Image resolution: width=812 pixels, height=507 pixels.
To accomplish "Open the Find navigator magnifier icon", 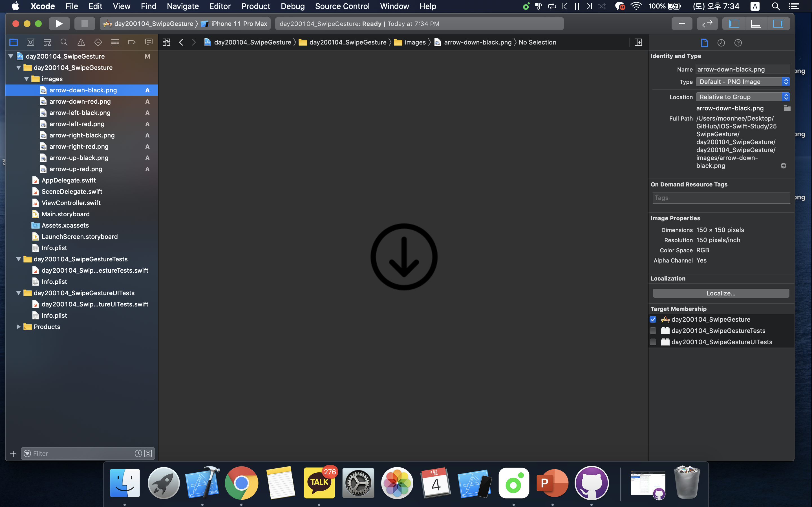I will (64, 42).
